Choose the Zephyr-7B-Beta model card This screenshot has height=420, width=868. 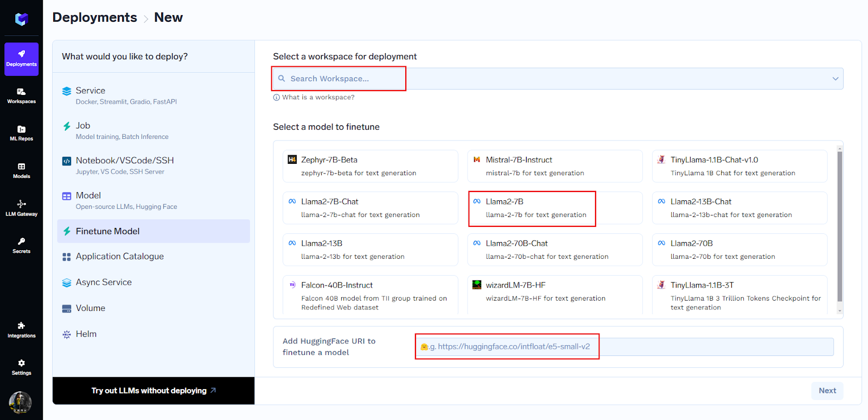pos(371,166)
